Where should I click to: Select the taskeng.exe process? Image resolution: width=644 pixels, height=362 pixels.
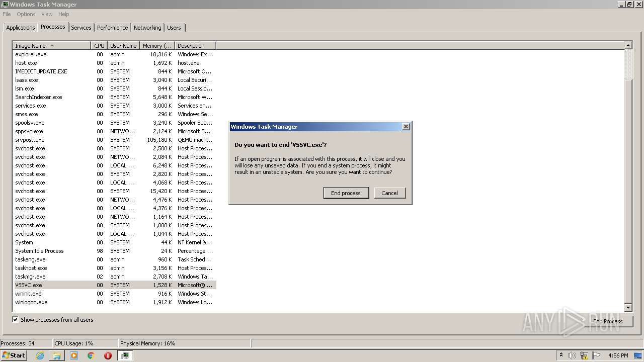click(x=115, y=259)
